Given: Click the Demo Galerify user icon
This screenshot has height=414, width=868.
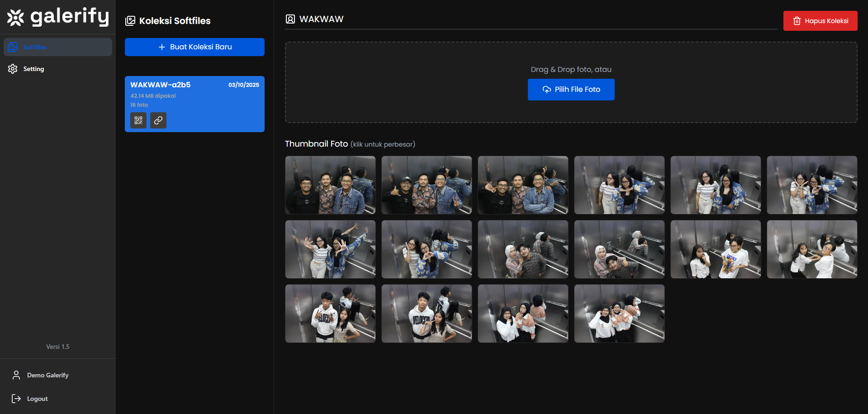Looking at the screenshot, I should [x=16, y=375].
